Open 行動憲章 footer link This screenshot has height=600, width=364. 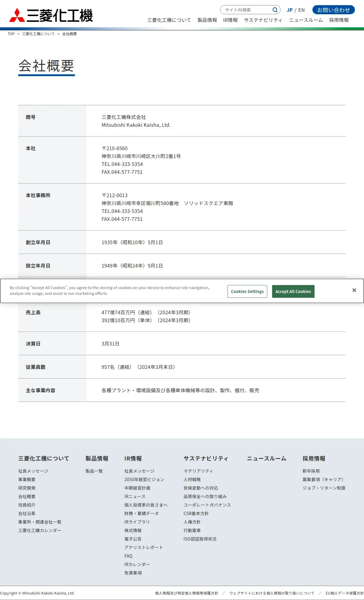pyautogui.click(x=192, y=531)
